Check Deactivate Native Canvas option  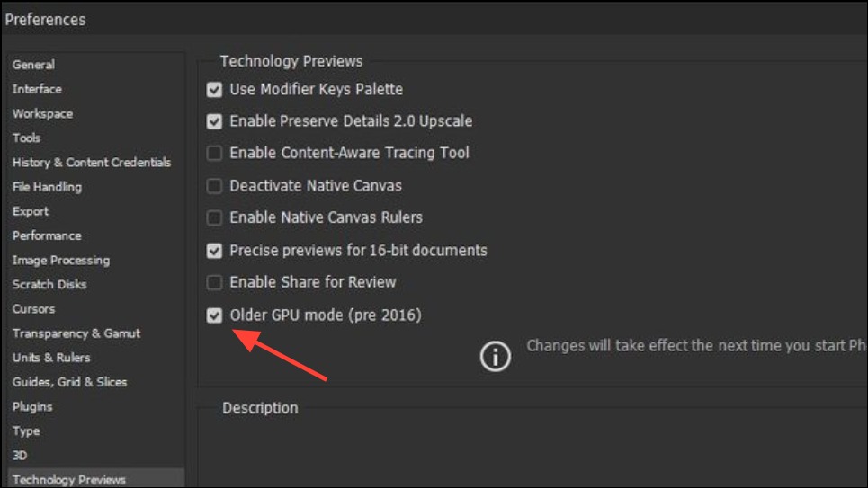214,186
